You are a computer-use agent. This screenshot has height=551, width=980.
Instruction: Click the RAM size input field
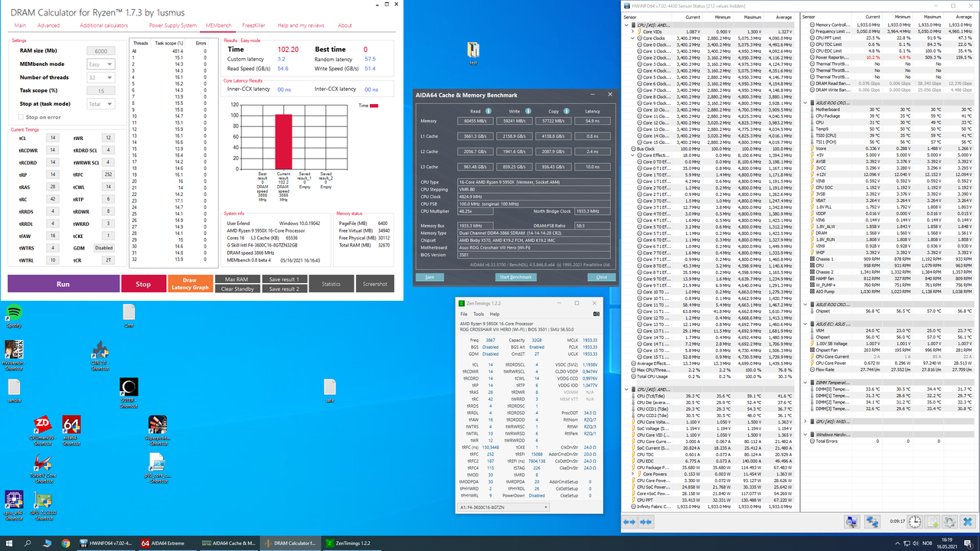(100, 51)
